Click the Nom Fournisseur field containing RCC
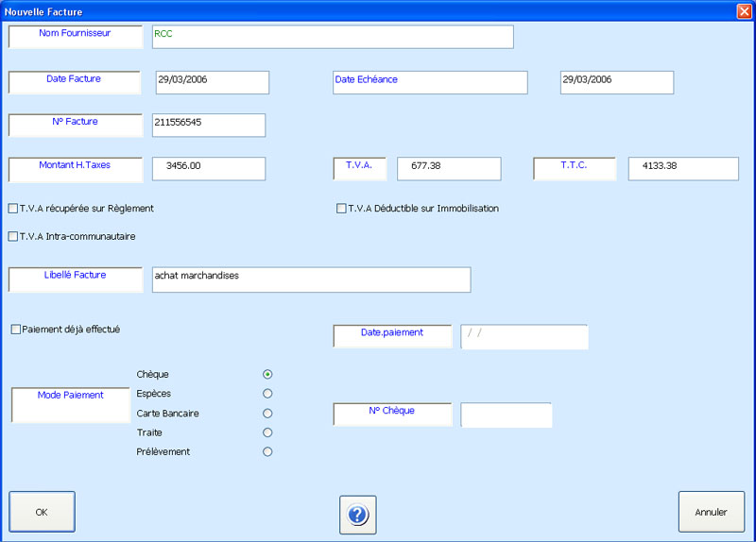The height and width of the screenshot is (542, 756). (x=333, y=36)
